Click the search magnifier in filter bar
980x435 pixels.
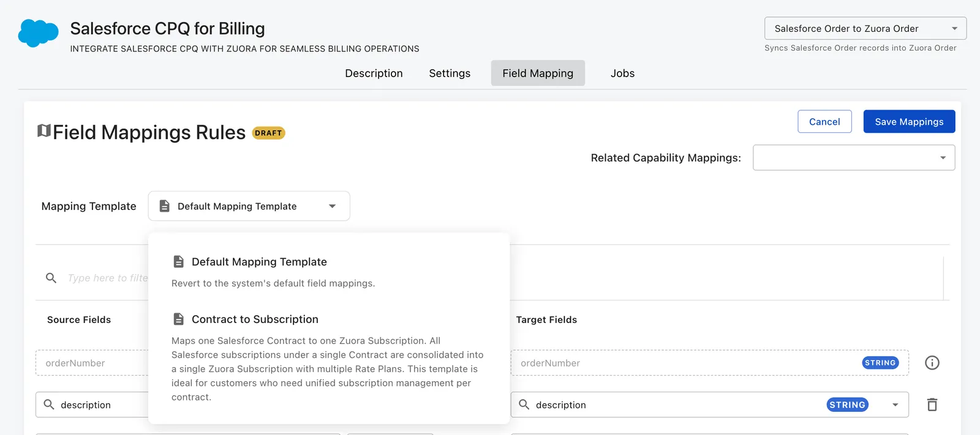[51, 278]
